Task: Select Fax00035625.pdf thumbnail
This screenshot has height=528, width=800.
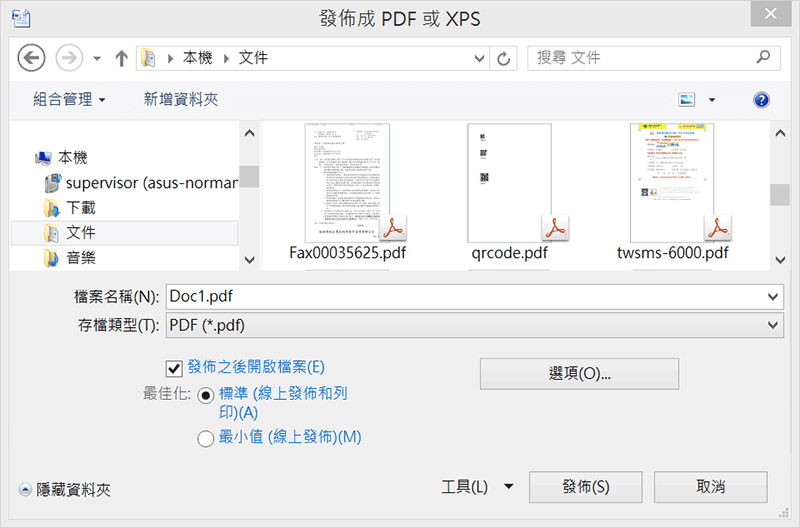Action: click(347, 183)
